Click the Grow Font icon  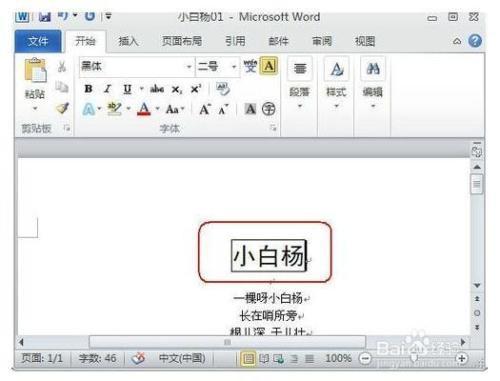click(205, 109)
